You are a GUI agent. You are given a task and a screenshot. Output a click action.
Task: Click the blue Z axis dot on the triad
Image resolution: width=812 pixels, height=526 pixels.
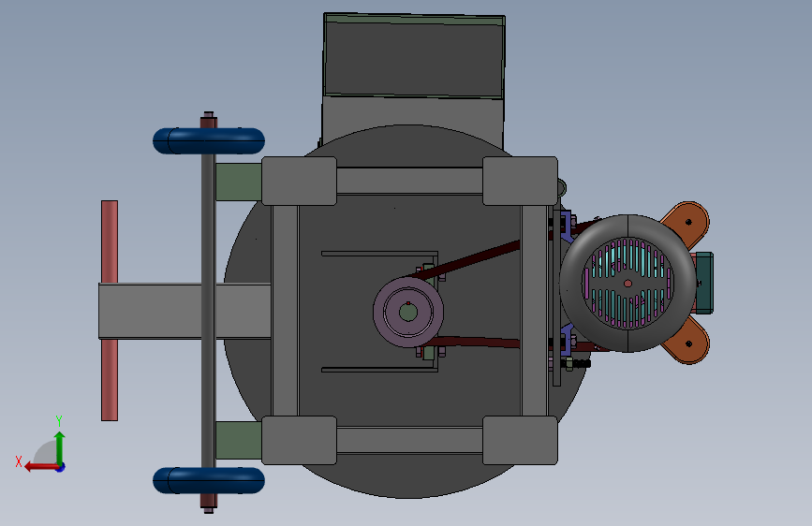61,467
